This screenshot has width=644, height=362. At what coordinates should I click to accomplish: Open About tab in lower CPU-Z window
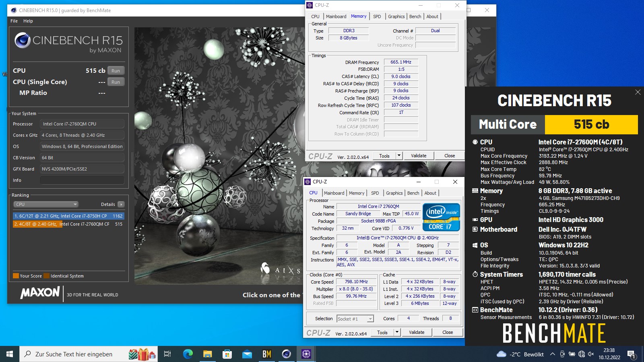pyautogui.click(x=430, y=193)
